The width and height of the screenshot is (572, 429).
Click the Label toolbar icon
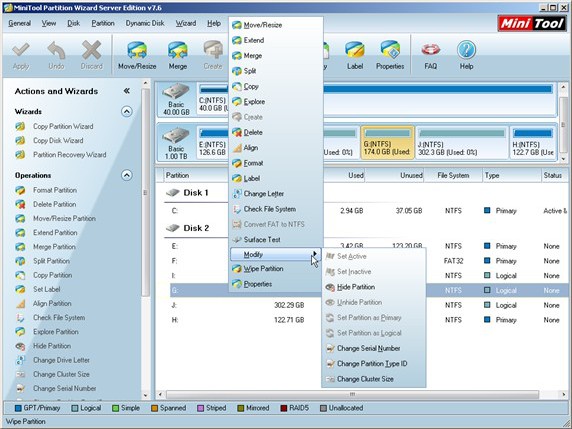355,50
